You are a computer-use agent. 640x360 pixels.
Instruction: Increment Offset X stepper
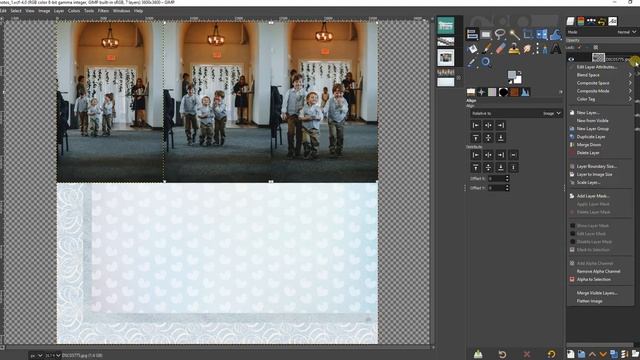(507, 177)
